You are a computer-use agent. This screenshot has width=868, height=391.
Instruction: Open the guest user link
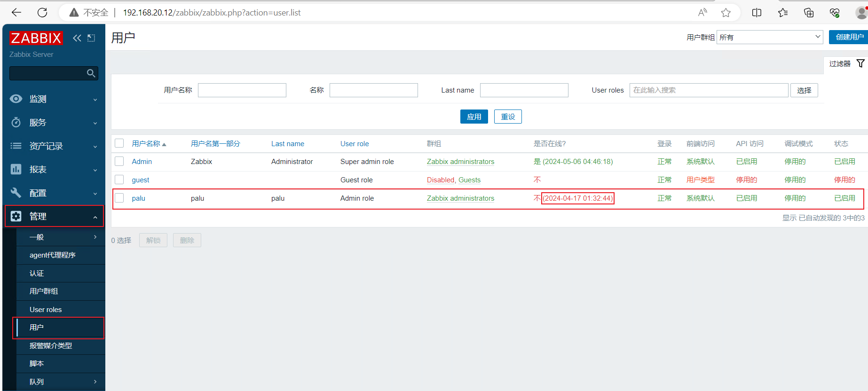pos(140,180)
